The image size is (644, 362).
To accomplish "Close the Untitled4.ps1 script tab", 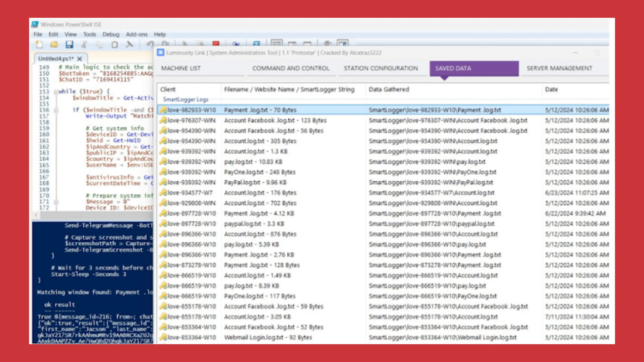I will [x=80, y=59].
